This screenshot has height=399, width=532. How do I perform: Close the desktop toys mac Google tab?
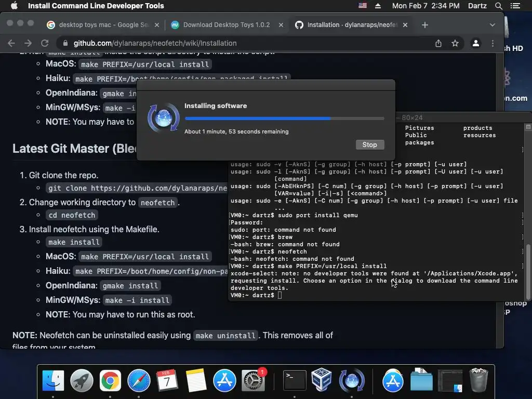[x=157, y=25]
